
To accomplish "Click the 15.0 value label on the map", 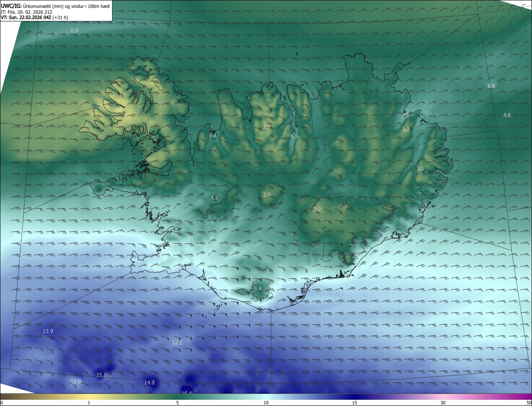I will click(x=102, y=375).
